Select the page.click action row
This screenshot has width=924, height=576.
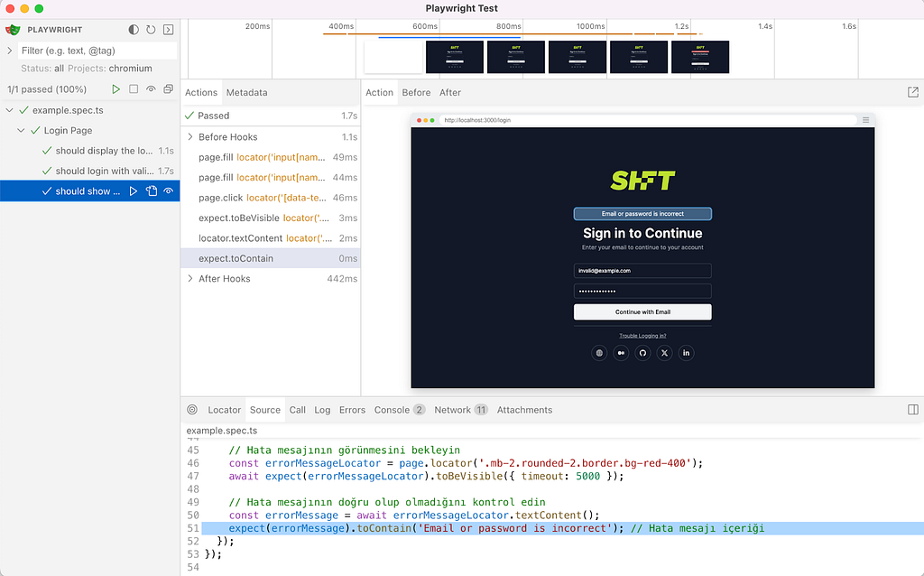[x=271, y=198]
